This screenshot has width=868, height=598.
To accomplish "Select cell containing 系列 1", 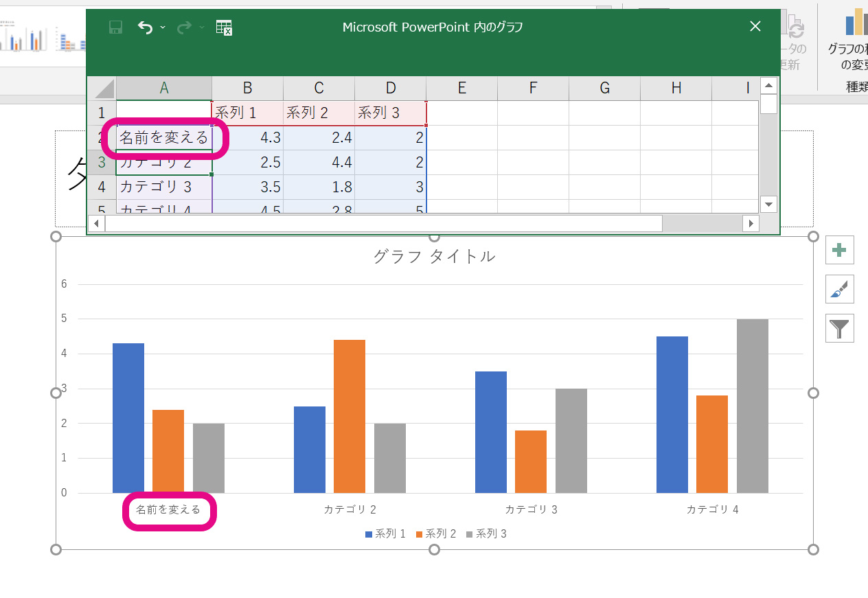I will pyautogui.click(x=247, y=113).
